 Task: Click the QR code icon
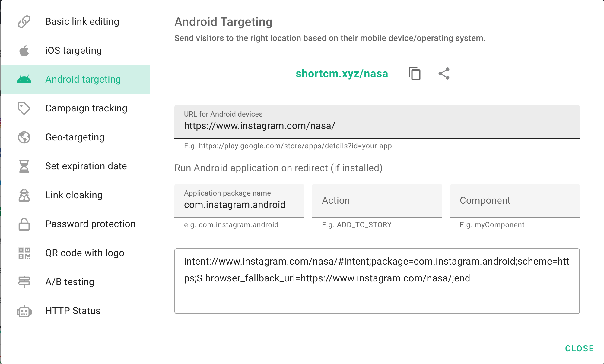tap(24, 253)
